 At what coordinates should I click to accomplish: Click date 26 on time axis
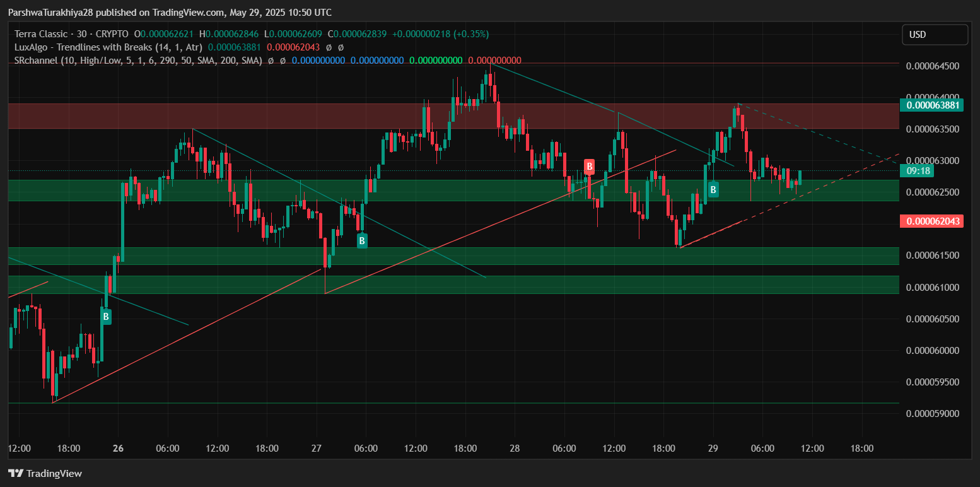[x=118, y=449]
